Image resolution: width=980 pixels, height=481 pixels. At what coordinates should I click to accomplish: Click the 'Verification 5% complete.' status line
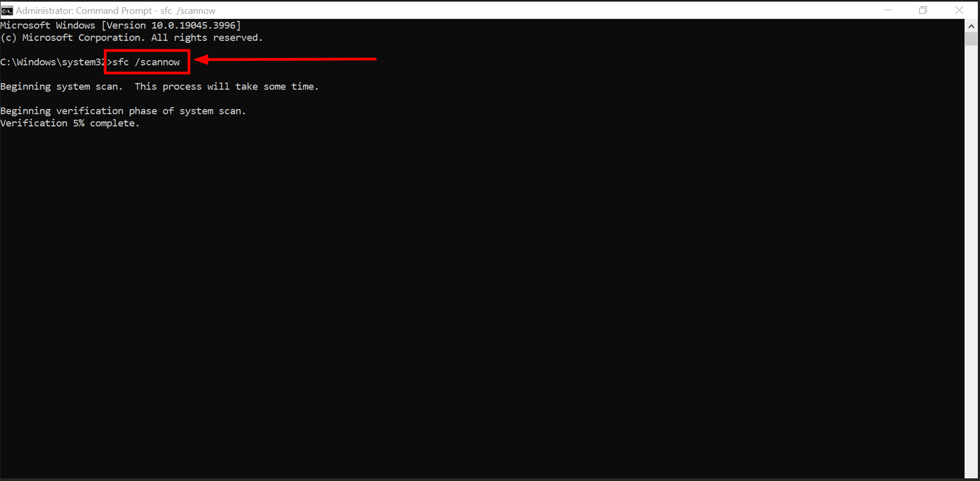(x=70, y=123)
